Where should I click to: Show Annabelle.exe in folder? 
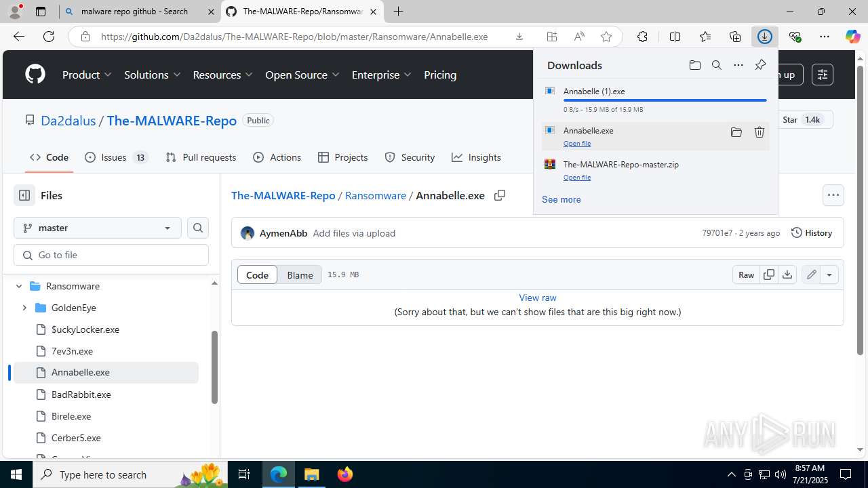pos(736,132)
